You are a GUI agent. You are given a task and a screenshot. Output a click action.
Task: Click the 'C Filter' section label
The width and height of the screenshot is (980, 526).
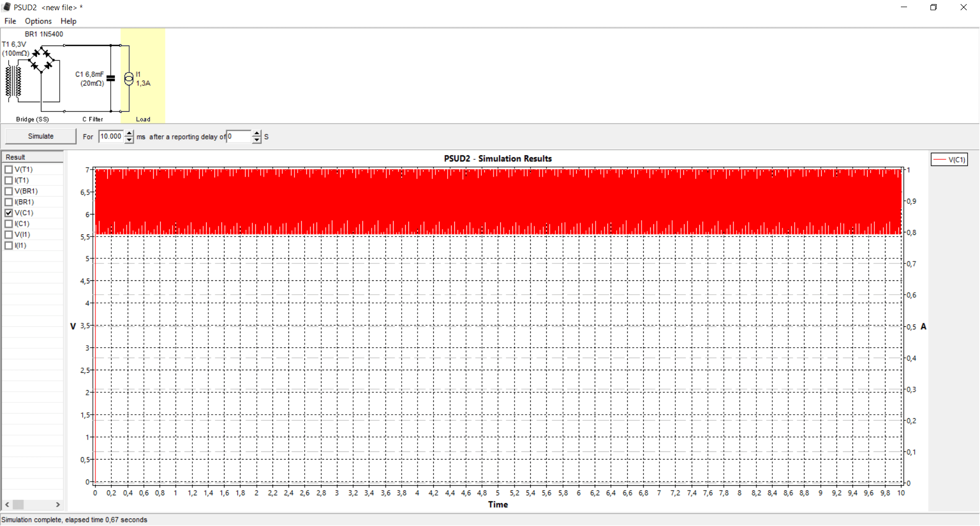(93, 119)
